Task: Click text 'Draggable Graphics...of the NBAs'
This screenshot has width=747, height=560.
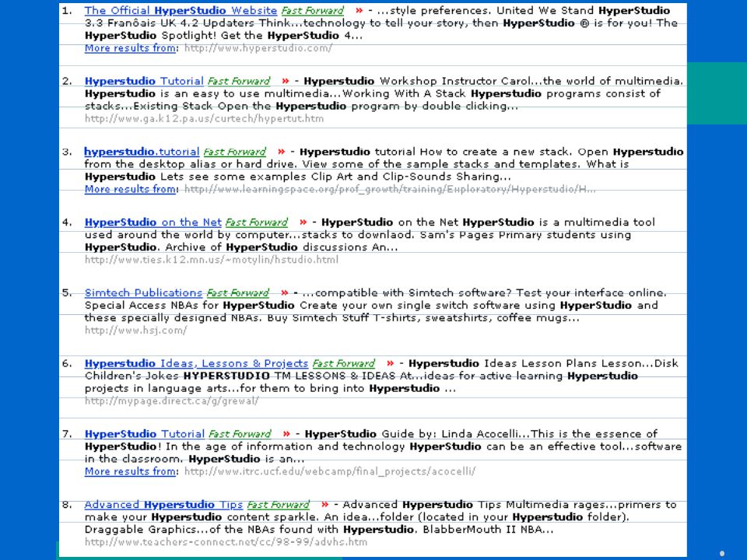Action: pos(181,530)
